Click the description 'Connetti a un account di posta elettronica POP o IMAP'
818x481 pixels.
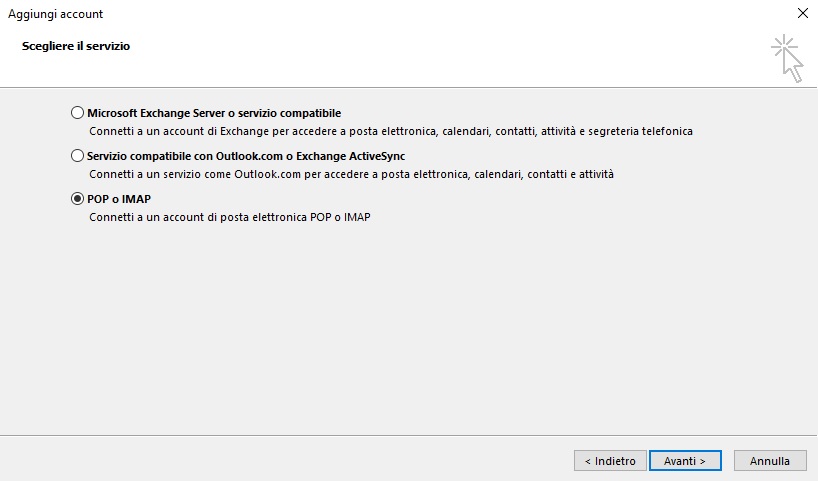230,217
